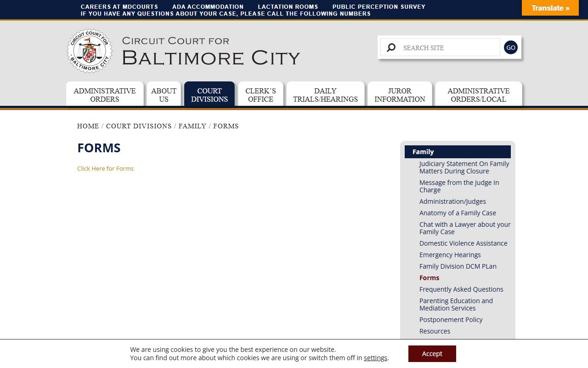
Task: Click the Circuit Court for Baltimore City title
Action: click(x=211, y=51)
